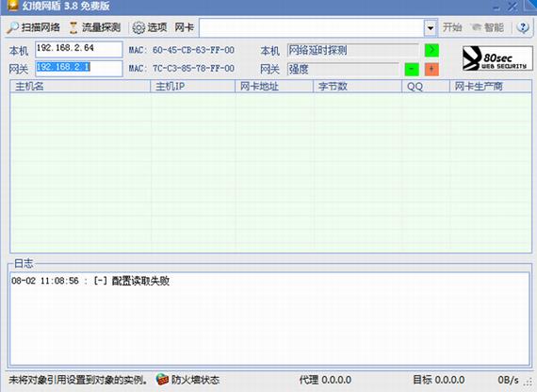Click the status message 未将对象引用设置到对象的实例
Screen dimensions: 537x392
click(78, 380)
